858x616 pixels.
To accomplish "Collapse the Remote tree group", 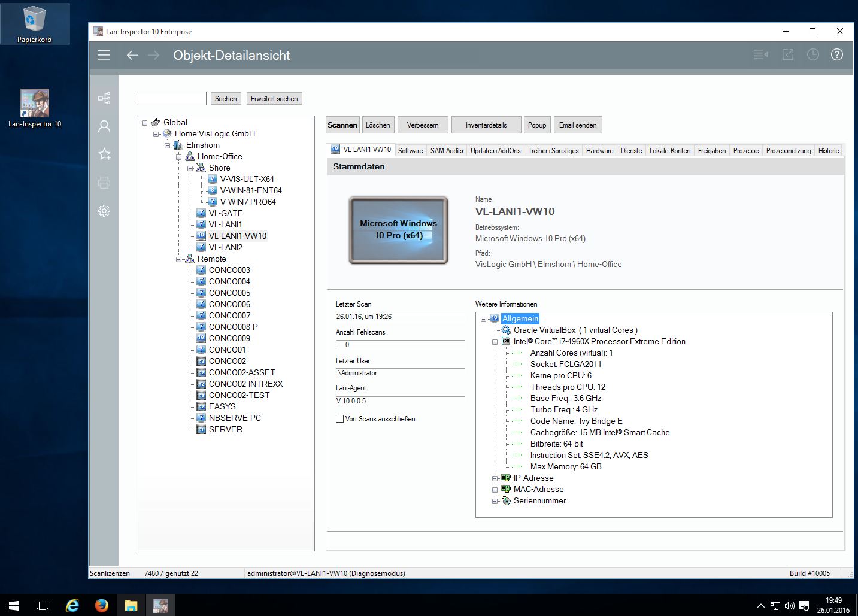I will pos(178,259).
